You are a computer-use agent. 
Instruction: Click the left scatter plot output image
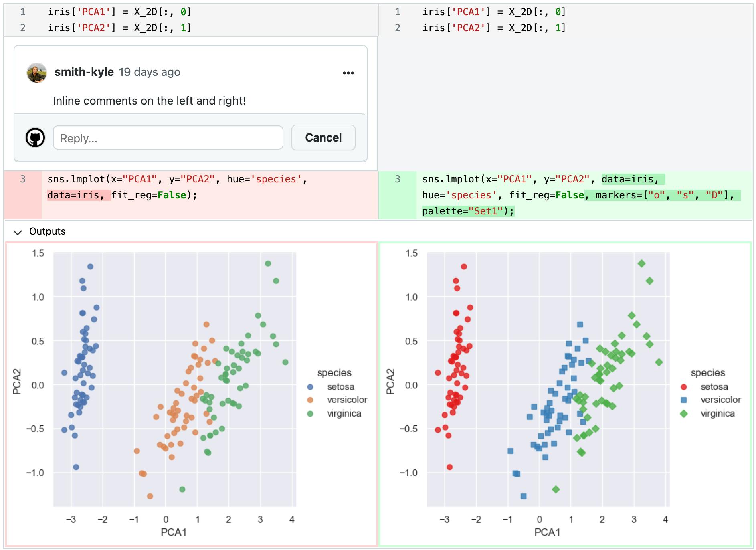tap(191, 394)
